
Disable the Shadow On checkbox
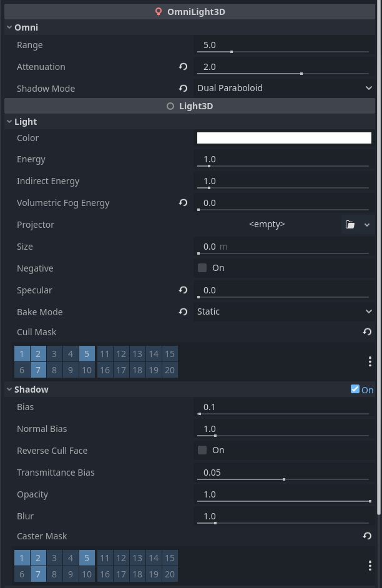(355, 390)
